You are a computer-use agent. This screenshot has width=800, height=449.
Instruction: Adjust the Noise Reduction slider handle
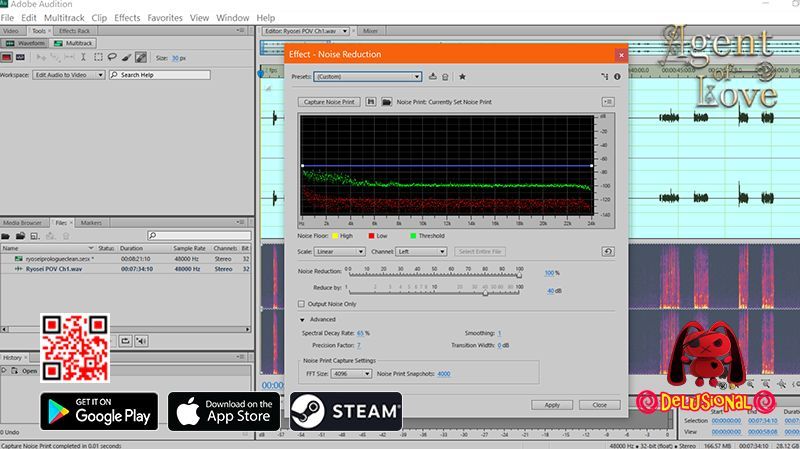coord(519,275)
